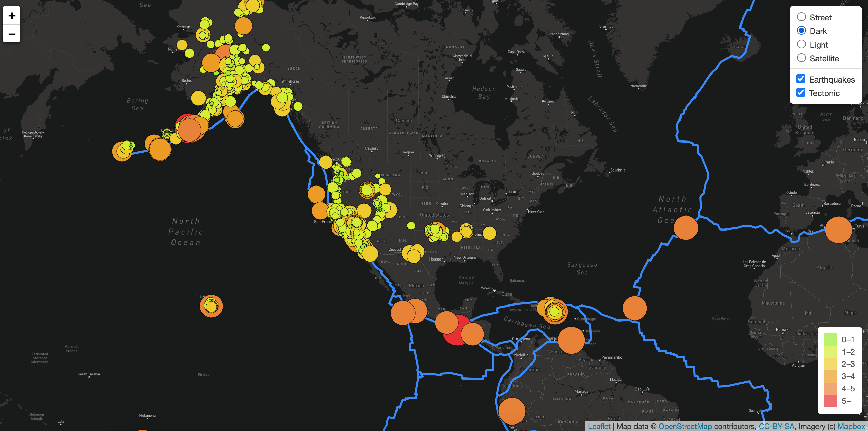Viewport: 868px width, 431px height.
Task: Click the Manaus city label
Action: pos(581,391)
